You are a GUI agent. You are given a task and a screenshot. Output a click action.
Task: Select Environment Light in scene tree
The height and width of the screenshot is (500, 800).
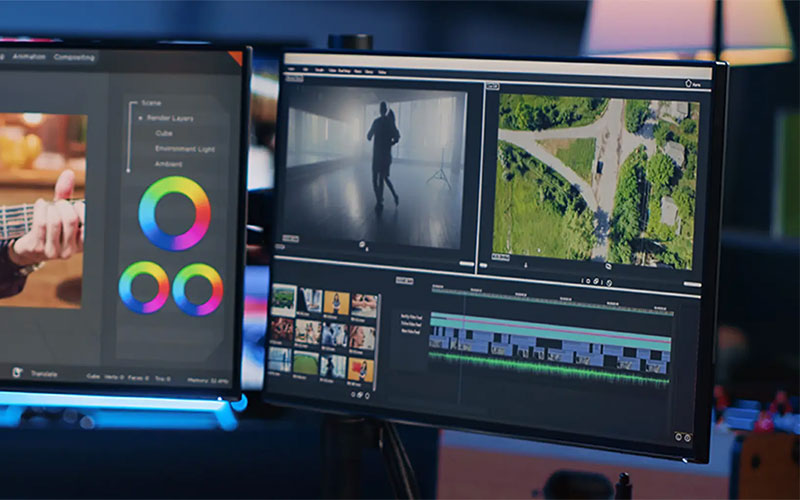tap(183, 148)
